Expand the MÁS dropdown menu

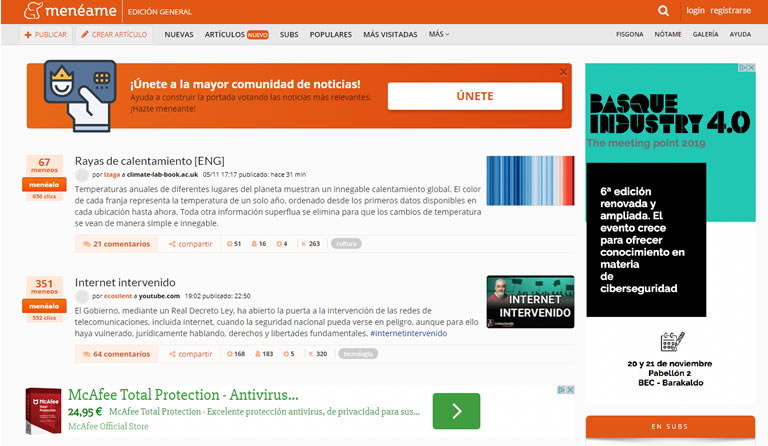coord(439,34)
